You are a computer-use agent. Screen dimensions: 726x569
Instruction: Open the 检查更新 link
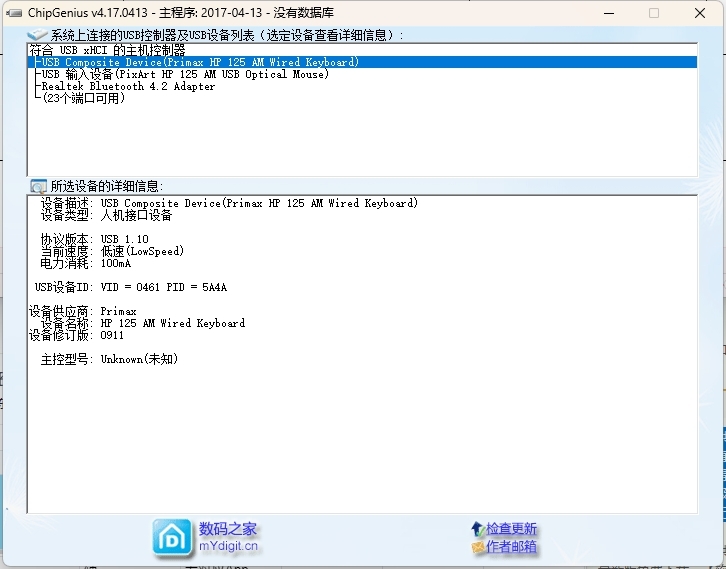pos(511,529)
